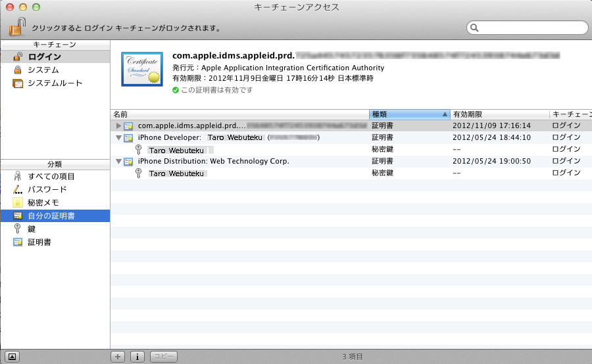Click iPhone Distribution certificate icon
This screenshot has height=364, width=592.
128,162
